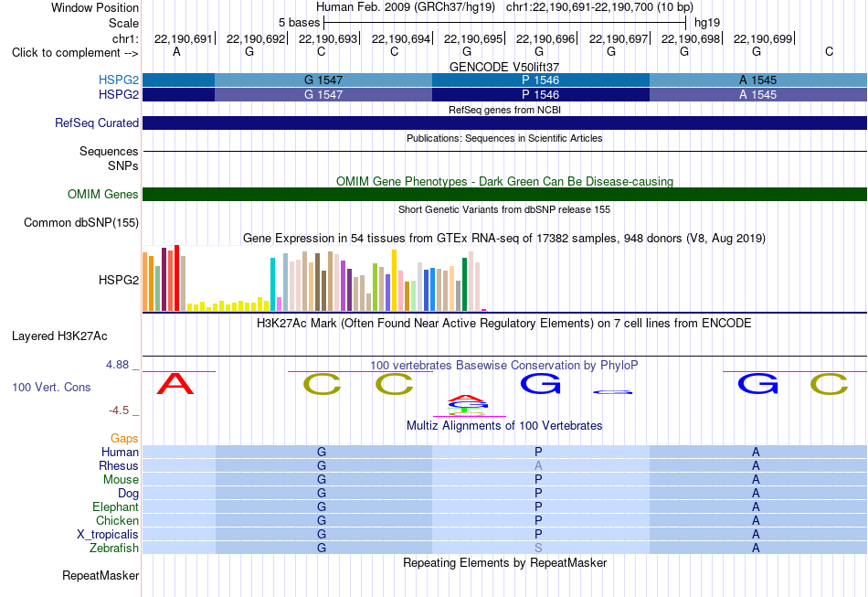Click the 'Click to complement -->' label
This screenshot has width=868, height=597.
[x=75, y=53]
